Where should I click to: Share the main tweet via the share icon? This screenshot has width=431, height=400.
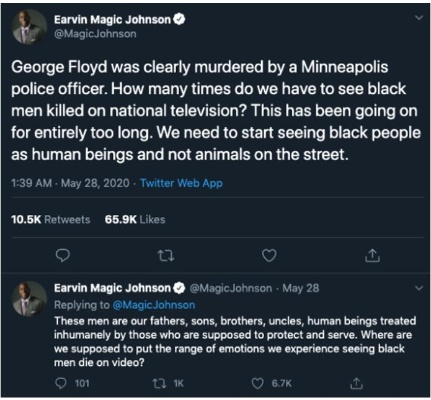(372, 255)
